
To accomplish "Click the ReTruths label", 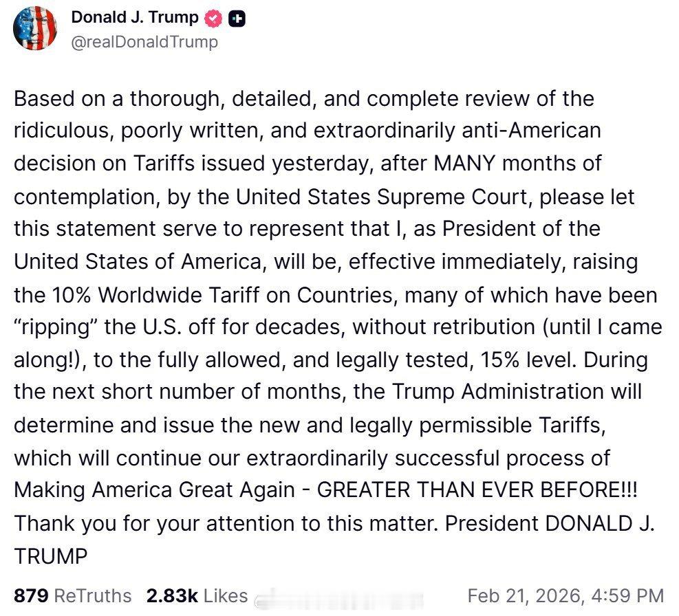I will (92, 595).
